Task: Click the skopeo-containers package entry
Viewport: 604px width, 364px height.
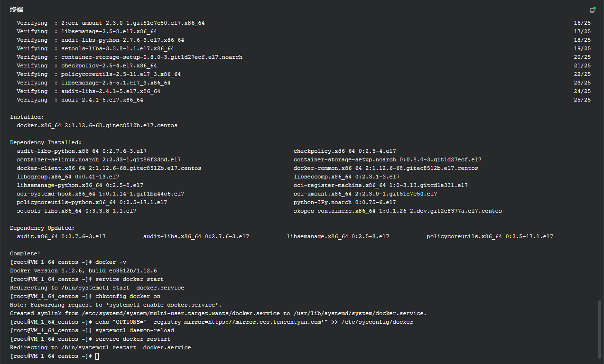Action: tap(398, 211)
